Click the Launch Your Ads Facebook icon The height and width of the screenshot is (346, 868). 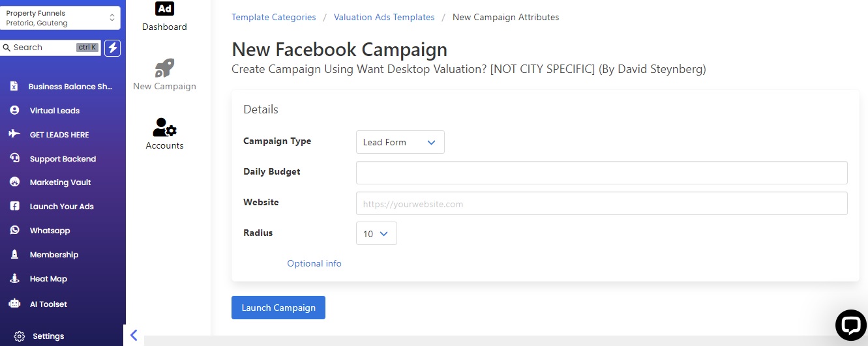point(14,206)
